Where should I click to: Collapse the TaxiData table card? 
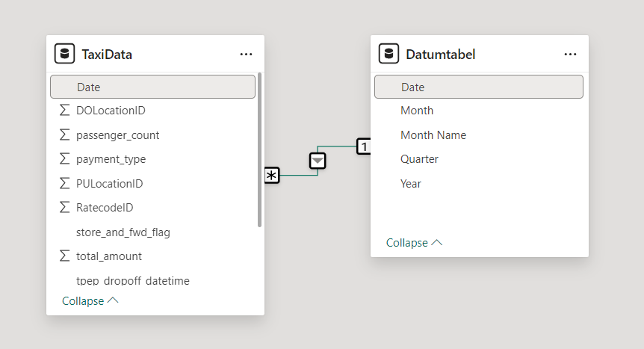click(90, 300)
